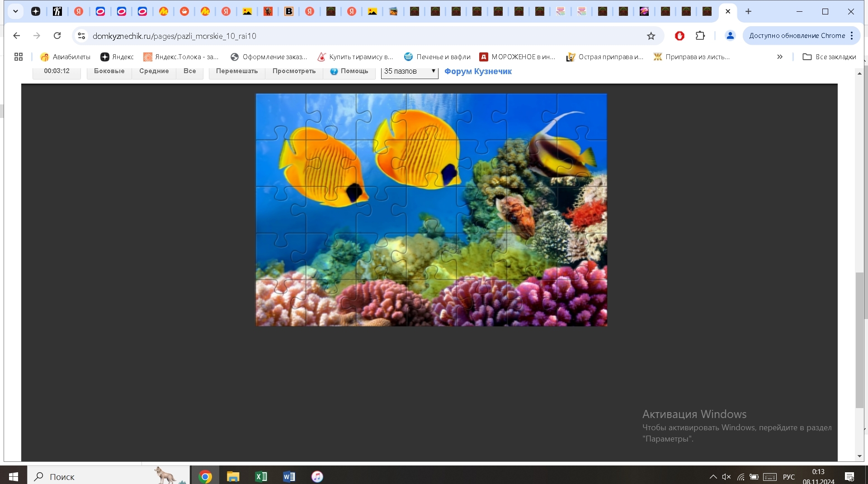Open the Все закладки folder
This screenshot has width=868, height=484.
point(829,56)
